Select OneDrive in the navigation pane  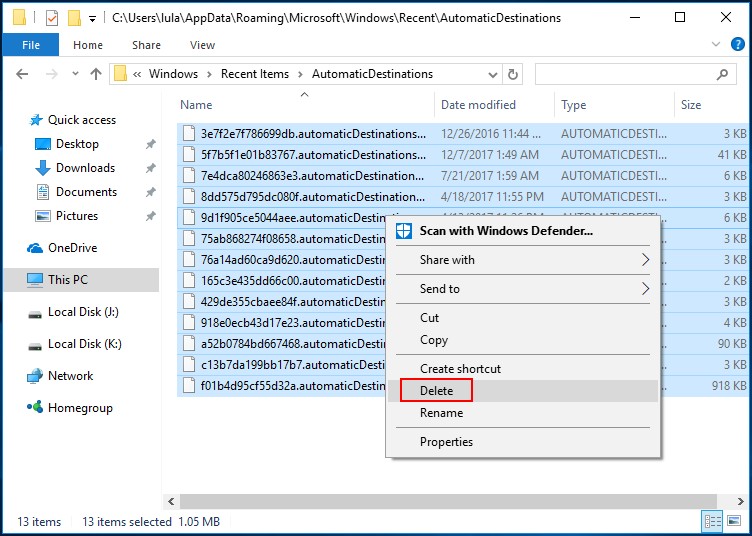pos(72,248)
